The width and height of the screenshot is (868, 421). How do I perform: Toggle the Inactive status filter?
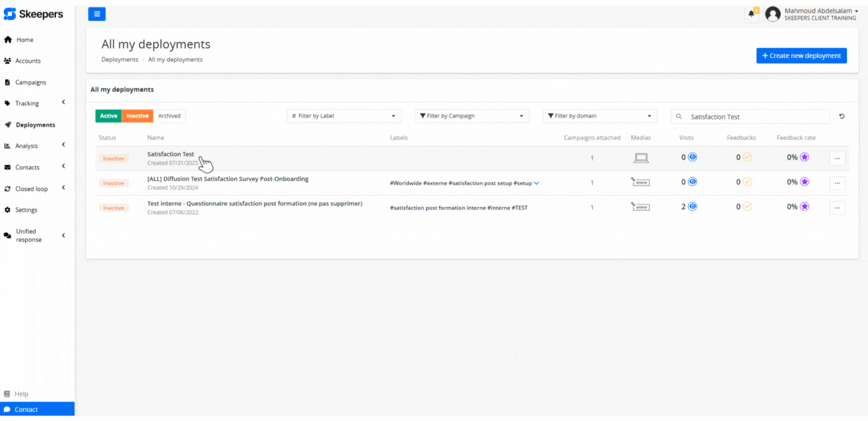(137, 116)
